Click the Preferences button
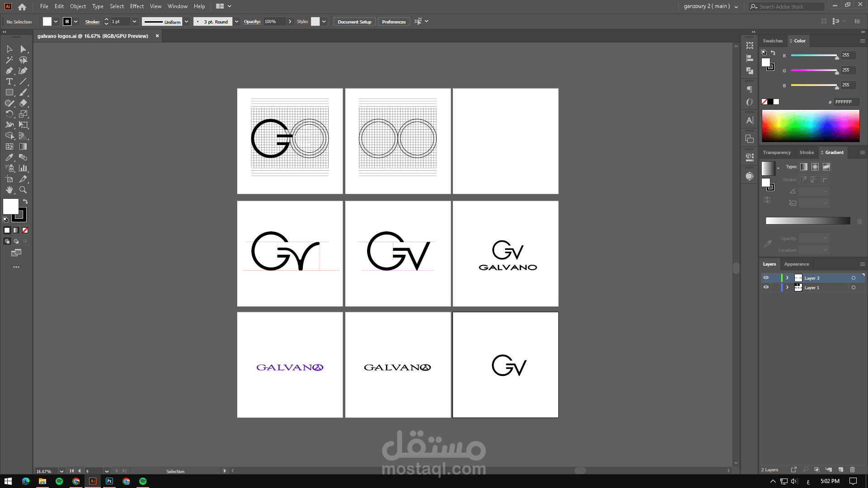Image resolution: width=868 pixels, height=488 pixels. [x=393, y=22]
